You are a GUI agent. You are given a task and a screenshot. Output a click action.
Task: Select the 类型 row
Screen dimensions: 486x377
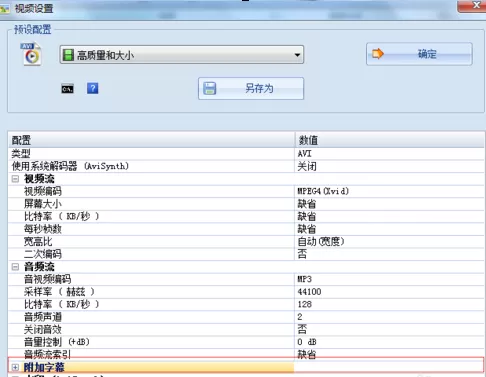(246, 154)
